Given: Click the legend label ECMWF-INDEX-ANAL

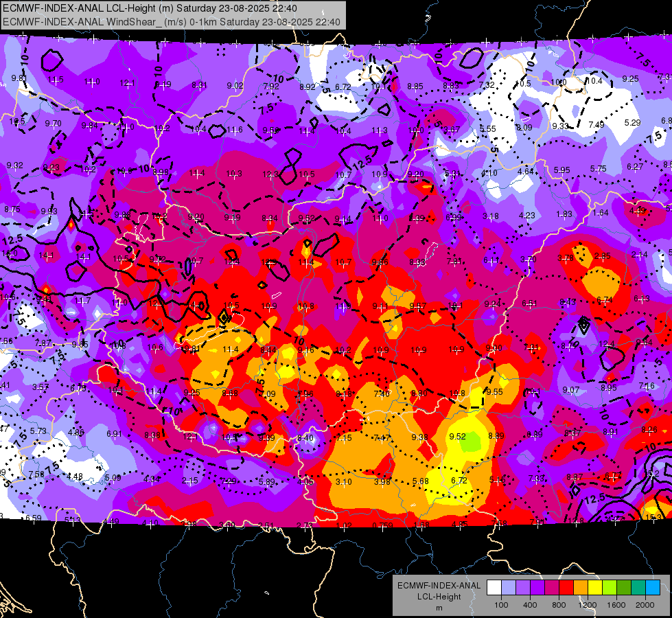Looking at the screenshot, I should [x=439, y=586].
